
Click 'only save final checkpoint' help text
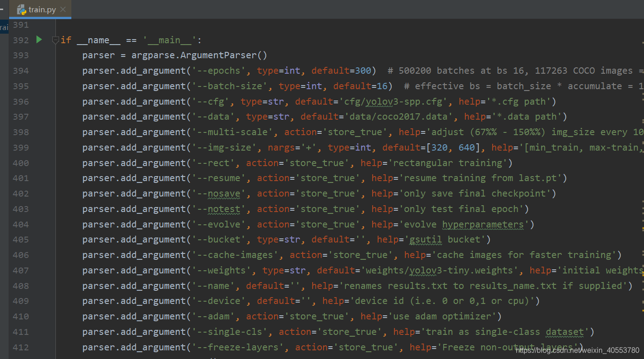(x=474, y=193)
